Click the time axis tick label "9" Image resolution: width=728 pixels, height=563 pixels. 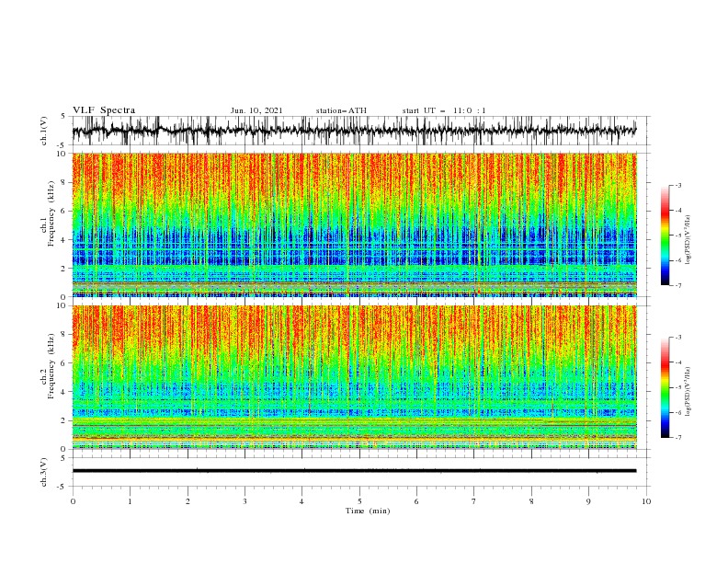(x=588, y=501)
